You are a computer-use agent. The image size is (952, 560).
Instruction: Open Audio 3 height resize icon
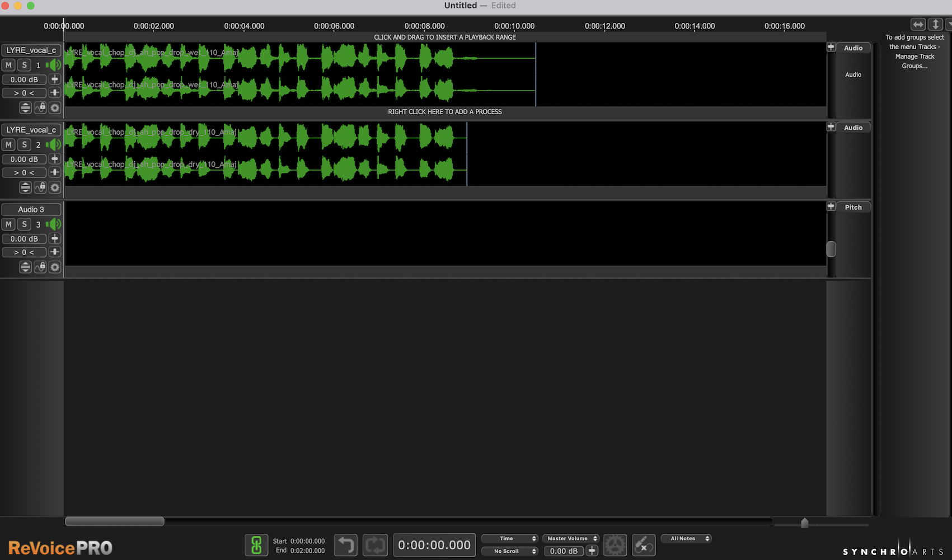point(25,267)
